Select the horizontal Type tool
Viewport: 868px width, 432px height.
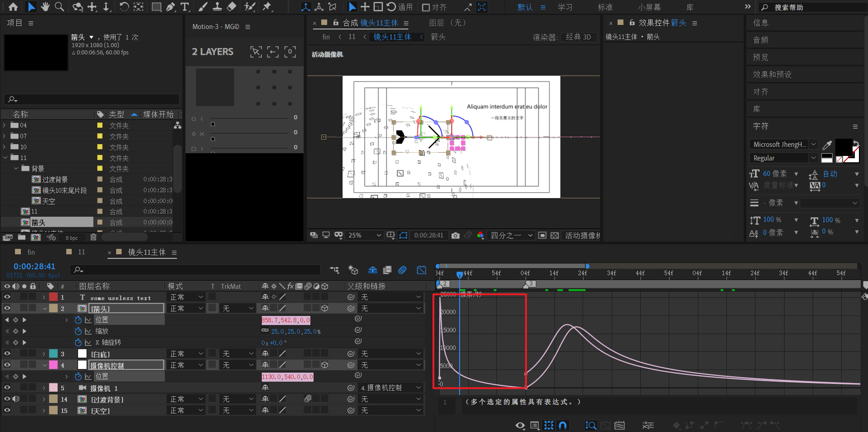pos(184,7)
